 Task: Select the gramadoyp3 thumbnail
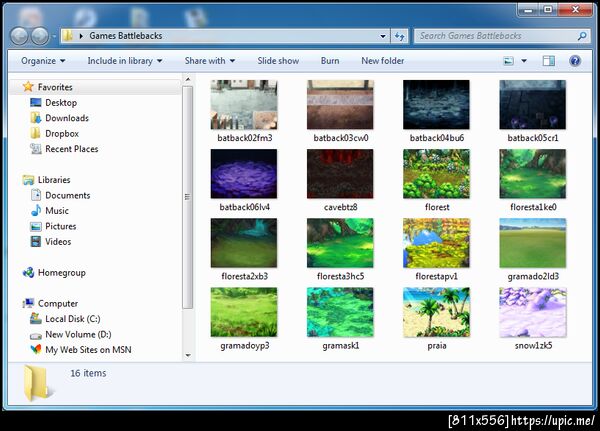(x=244, y=312)
